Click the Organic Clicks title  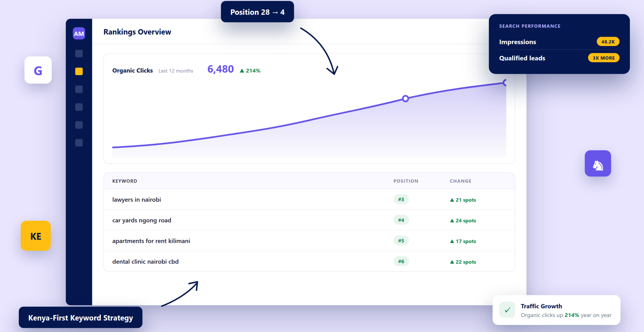(x=132, y=70)
